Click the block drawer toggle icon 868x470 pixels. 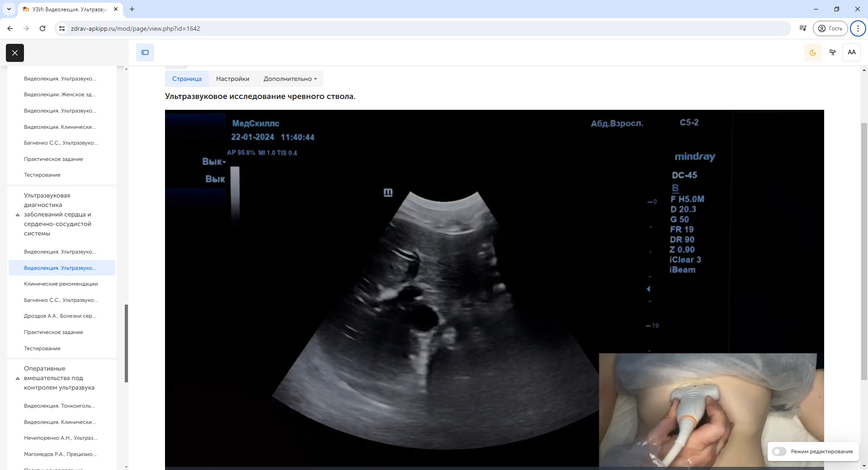click(145, 52)
